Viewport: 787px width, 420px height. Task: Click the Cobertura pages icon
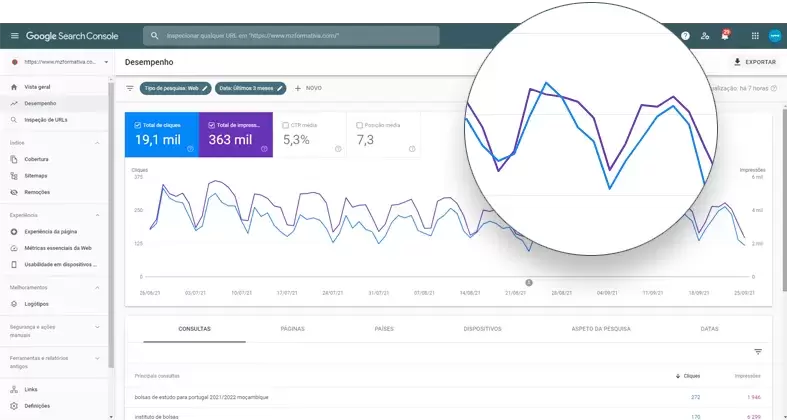pos(14,159)
